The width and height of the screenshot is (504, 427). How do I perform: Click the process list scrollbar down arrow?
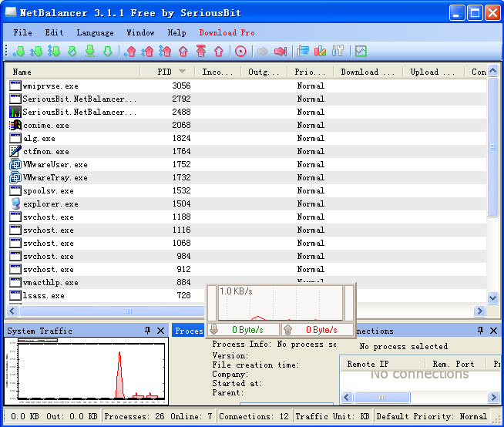point(492,297)
